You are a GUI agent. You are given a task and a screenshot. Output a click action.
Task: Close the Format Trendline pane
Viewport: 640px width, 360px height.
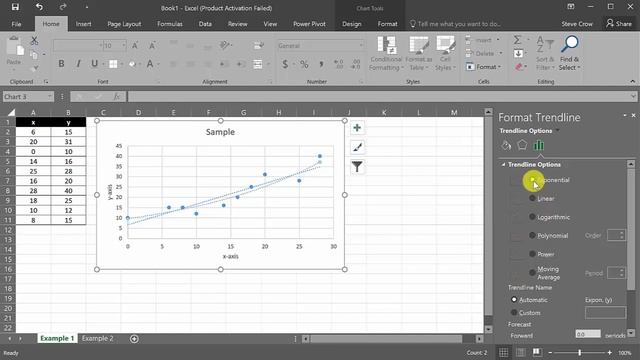click(633, 116)
